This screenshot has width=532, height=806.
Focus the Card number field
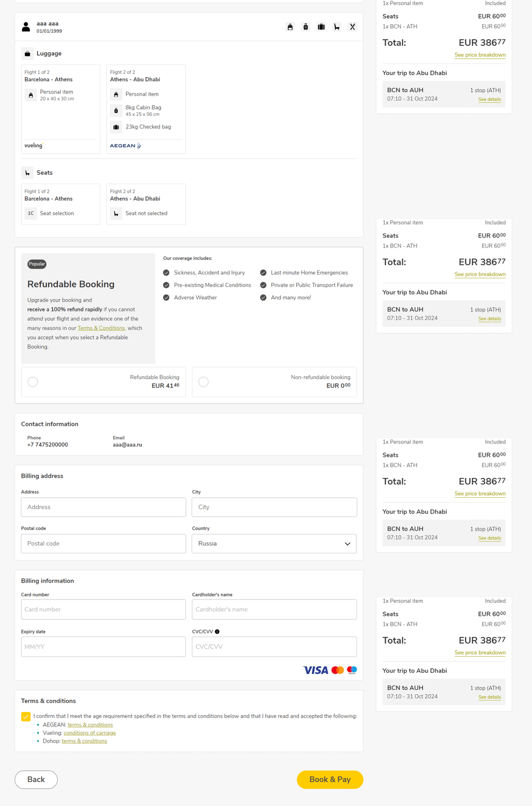click(x=103, y=609)
